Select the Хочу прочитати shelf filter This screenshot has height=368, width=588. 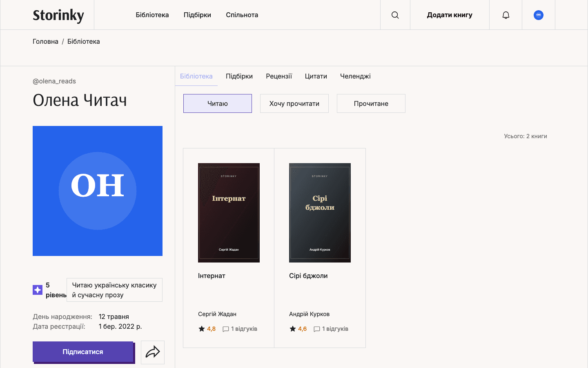tap(294, 103)
